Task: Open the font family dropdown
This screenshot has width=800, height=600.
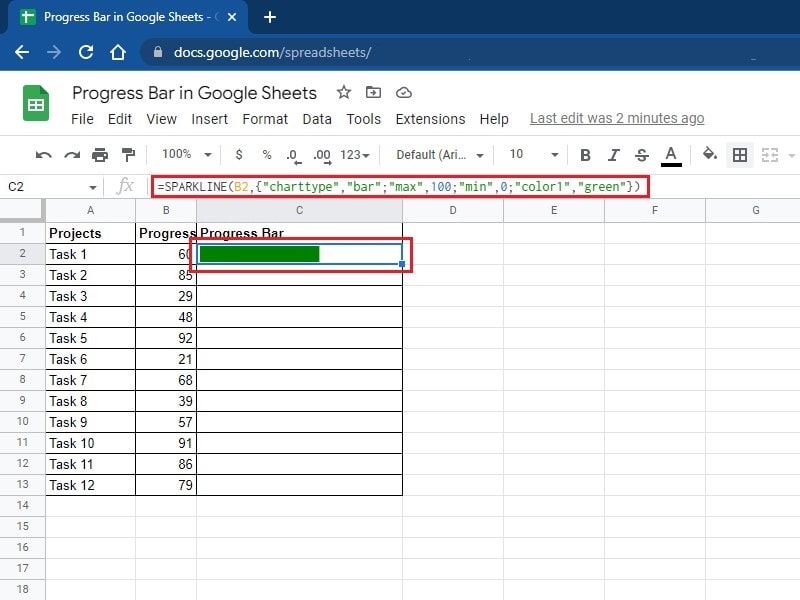Action: 437,156
